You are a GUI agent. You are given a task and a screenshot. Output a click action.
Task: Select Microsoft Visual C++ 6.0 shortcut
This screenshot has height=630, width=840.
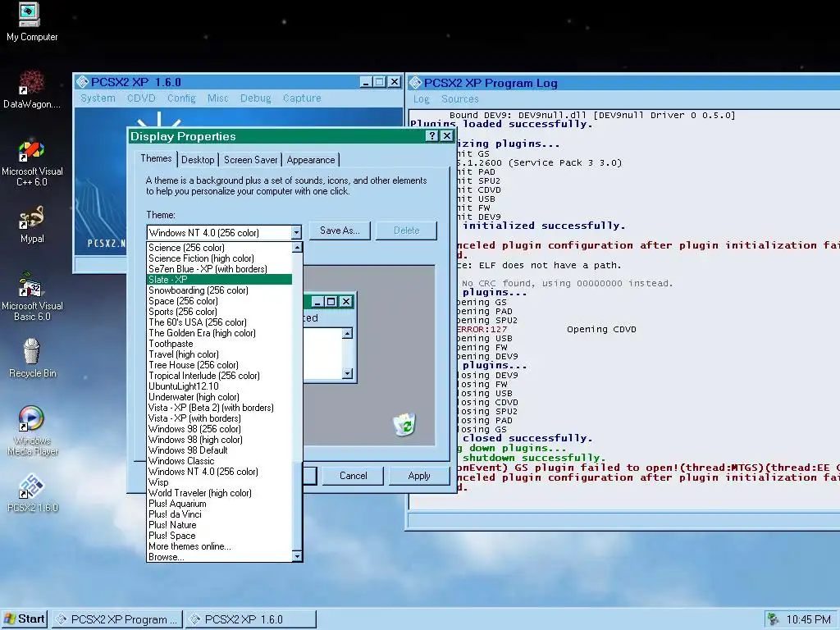pos(32,163)
